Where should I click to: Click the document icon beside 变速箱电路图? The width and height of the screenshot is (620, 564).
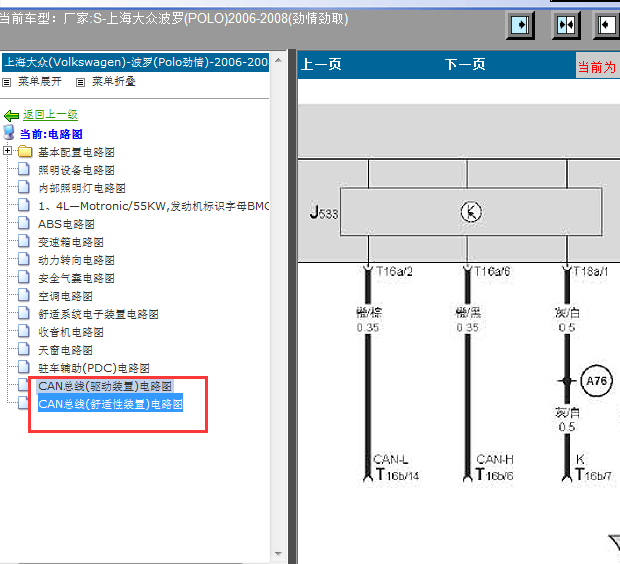pyautogui.click(x=24, y=241)
